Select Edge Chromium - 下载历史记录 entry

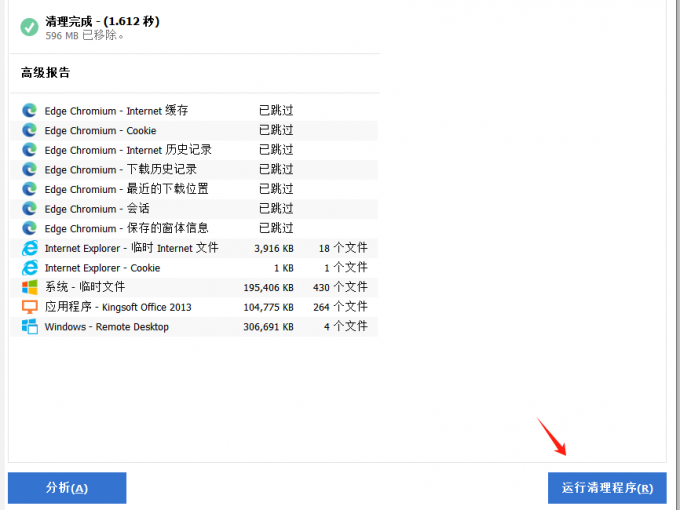pyautogui.click(x=194, y=170)
